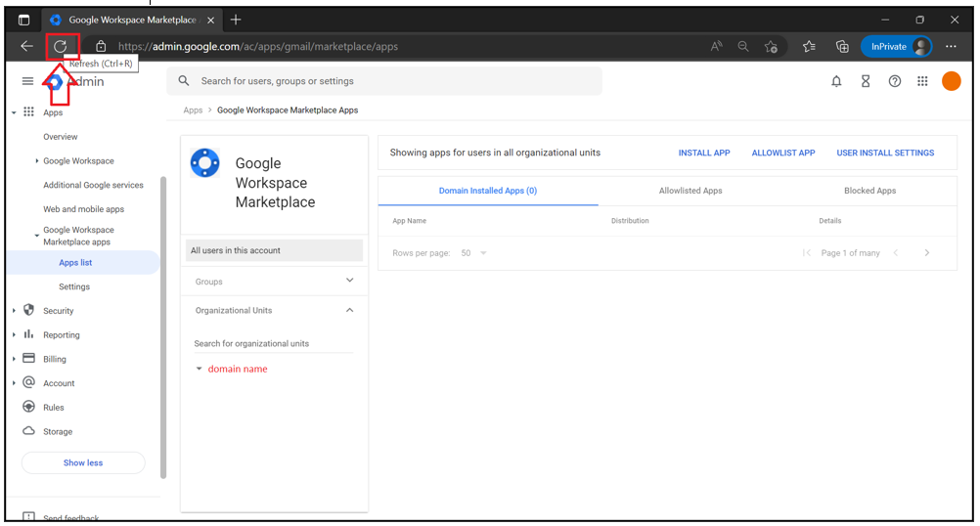Go to previous page arrow
The width and height of the screenshot is (980, 526).
(896, 253)
